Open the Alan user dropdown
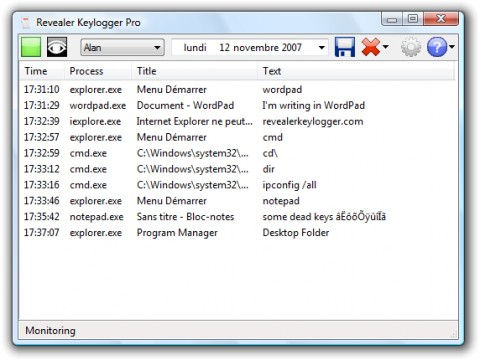480x360 pixels. [122, 47]
